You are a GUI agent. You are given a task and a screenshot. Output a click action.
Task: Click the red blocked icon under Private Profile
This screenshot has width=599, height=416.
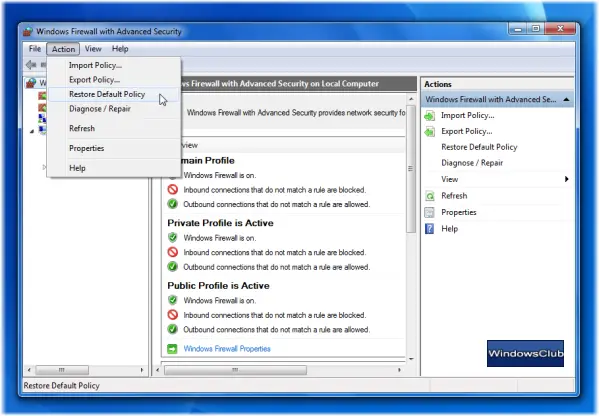pyautogui.click(x=173, y=252)
